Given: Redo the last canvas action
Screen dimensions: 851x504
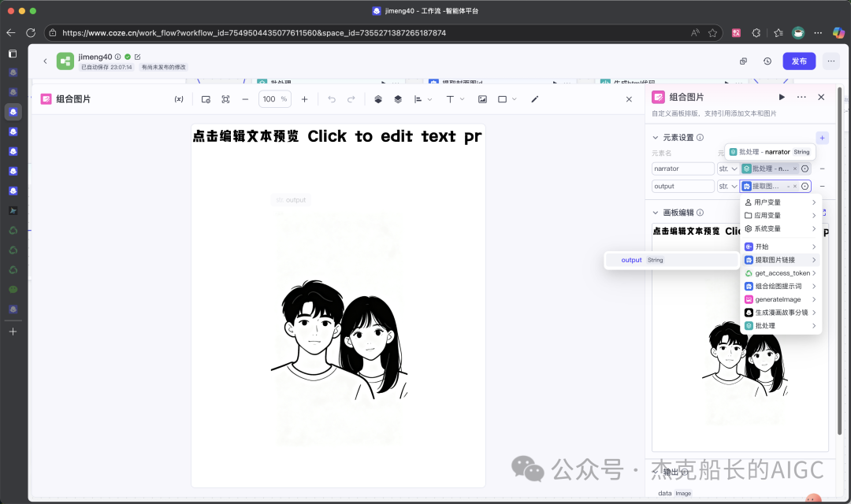Looking at the screenshot, I should point(351,99).
